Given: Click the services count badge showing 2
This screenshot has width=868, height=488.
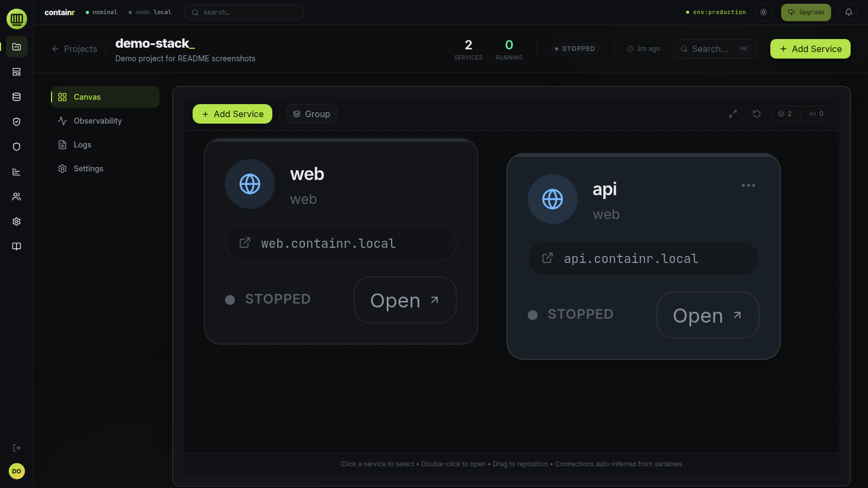Looking at the screenshot, I should pyautogui.click(x=785, y=114).
